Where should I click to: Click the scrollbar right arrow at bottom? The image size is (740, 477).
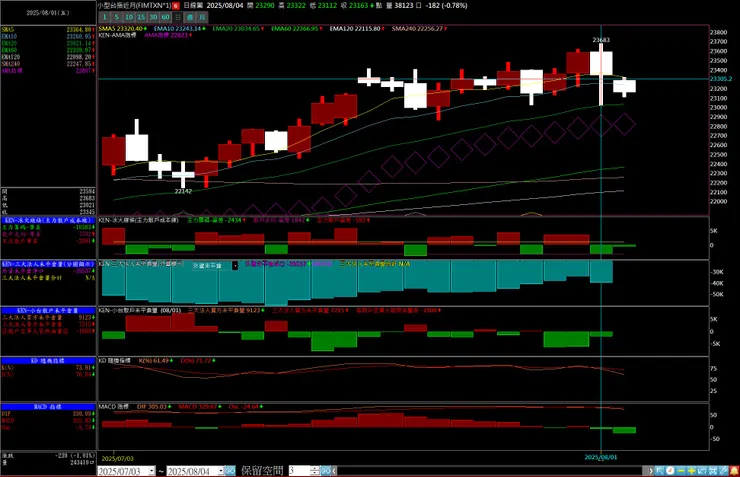point(651,470)
